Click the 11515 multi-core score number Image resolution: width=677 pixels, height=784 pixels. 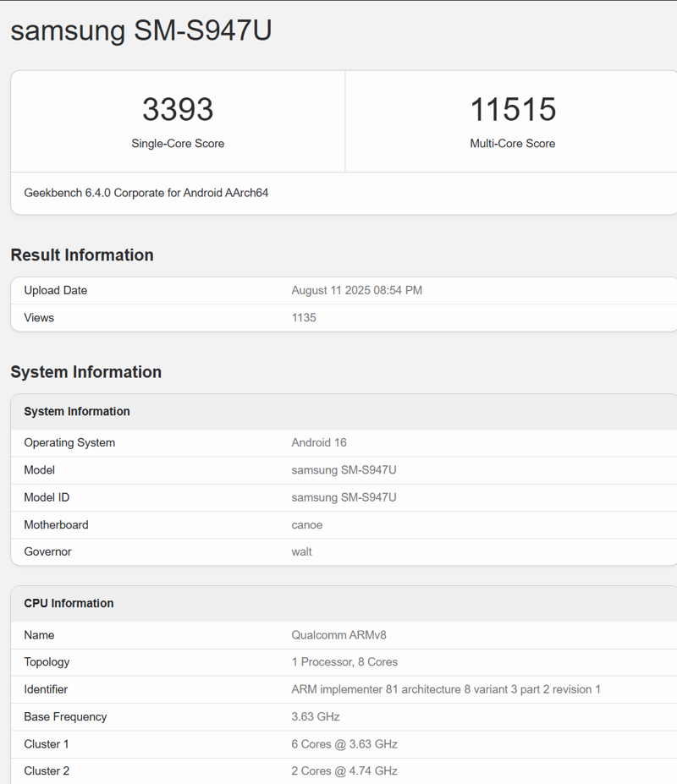pyautogui.click(x=512, y=110)
